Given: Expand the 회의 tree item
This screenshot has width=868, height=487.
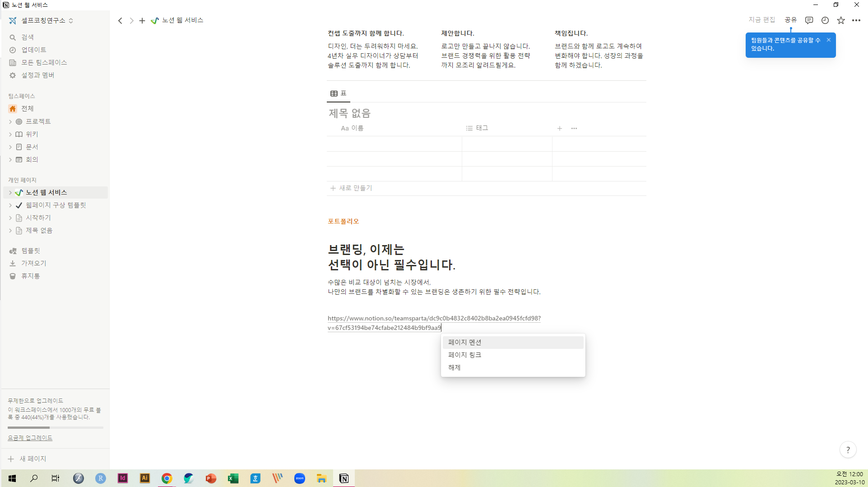Looking at the screenshot, I should pos(10,159).
